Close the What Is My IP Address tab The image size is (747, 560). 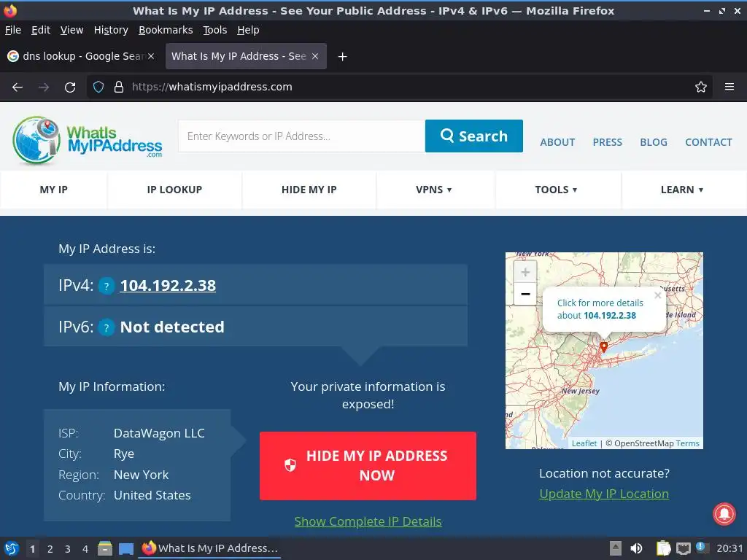click(x=315, y=56)
